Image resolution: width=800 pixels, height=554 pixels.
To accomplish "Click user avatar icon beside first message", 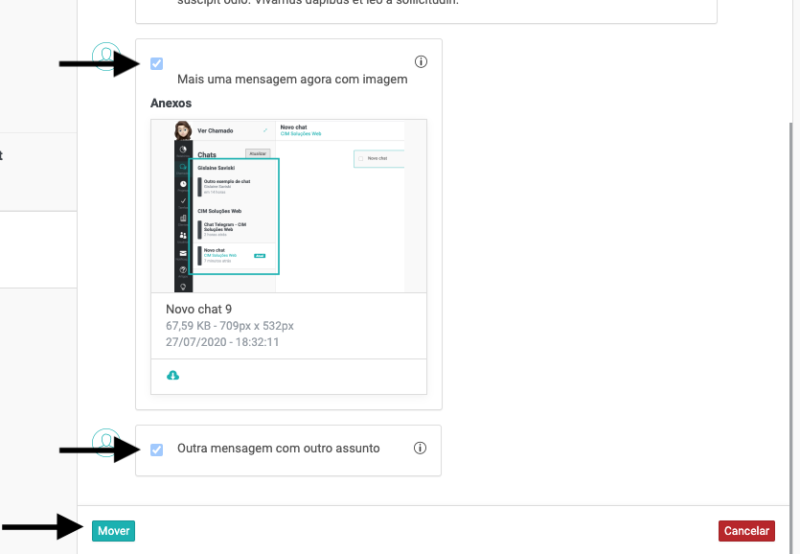I will coord(105,55).
